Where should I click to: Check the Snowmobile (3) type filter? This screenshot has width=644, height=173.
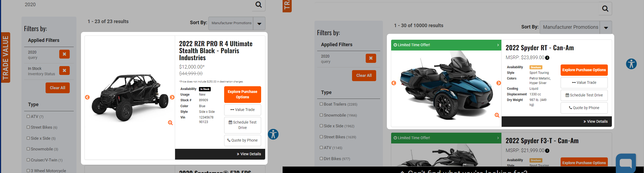(28, 149)
